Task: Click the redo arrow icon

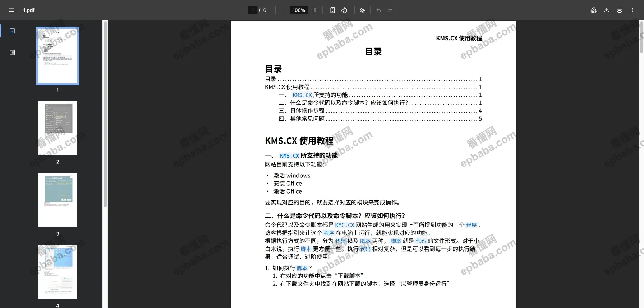Action: pyautogui.click(x=390, y=10)
